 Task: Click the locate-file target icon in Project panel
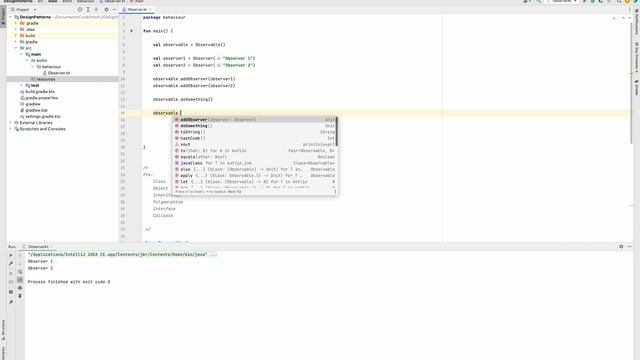pyautogui.click(x=80, y=9)
